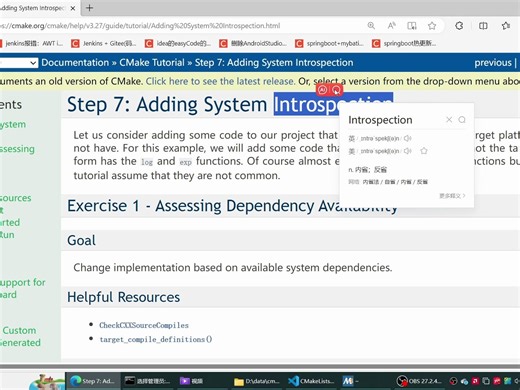Switch to the terminal taskbar item

[x=147, y=381]
